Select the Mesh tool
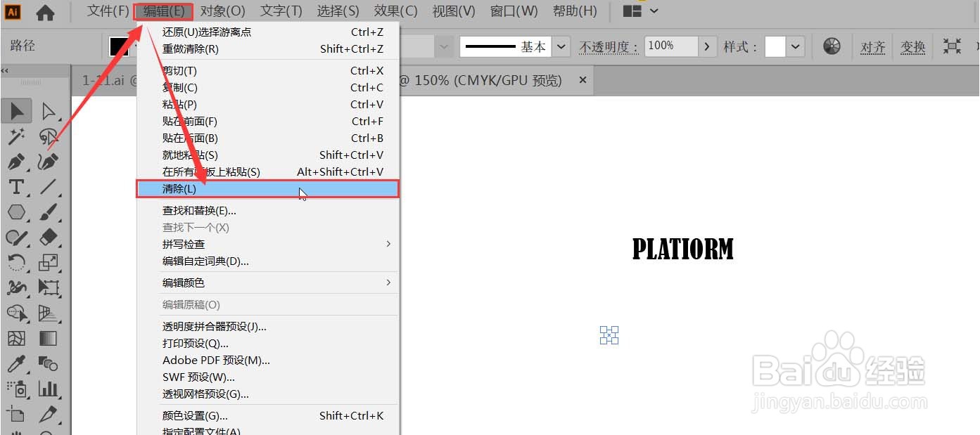 [17, 338]
